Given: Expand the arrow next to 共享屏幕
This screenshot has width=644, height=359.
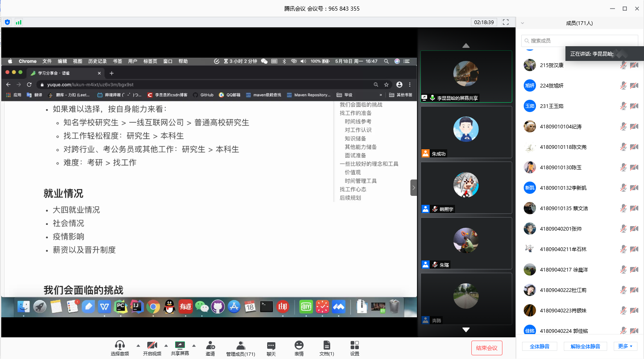Looking at the screenshot, I should pyautogui.click(x=194, y=346).
